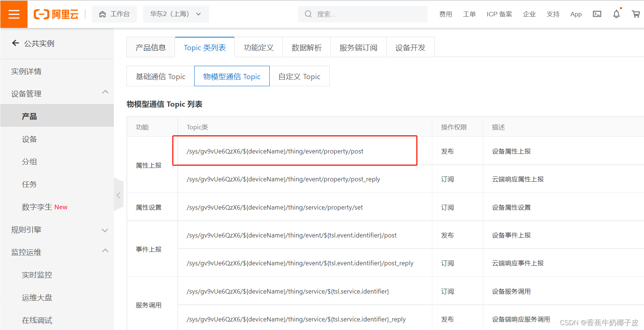Screen dimensions: 644x330
Task: Click the 设备属性设置 description
Action: (511, 207)
